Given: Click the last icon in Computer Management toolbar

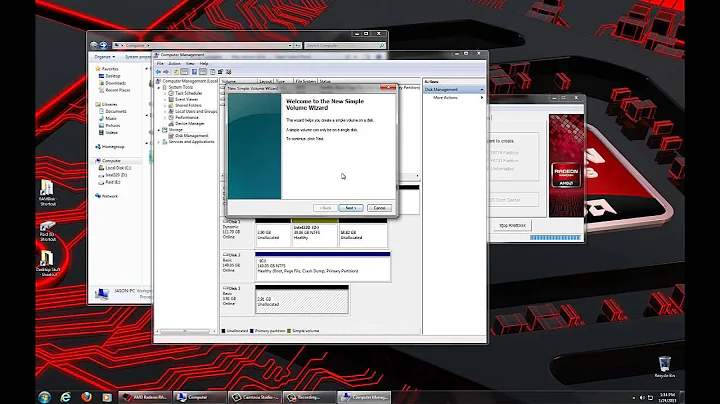Looking at the screenshot, I should point(229,72).
